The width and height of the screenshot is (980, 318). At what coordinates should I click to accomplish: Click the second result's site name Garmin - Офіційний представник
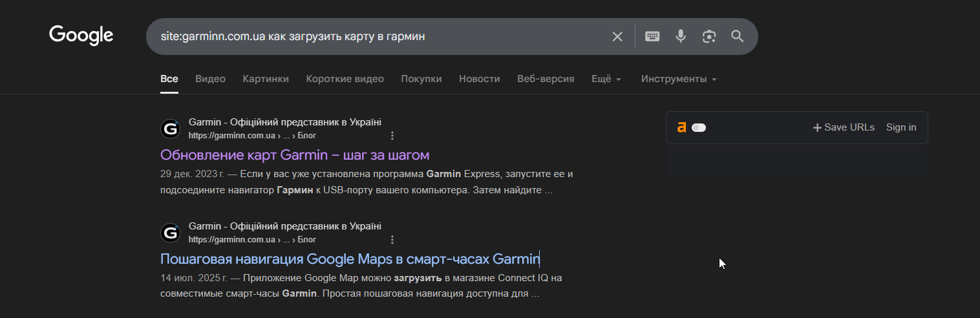click(285, 226)
